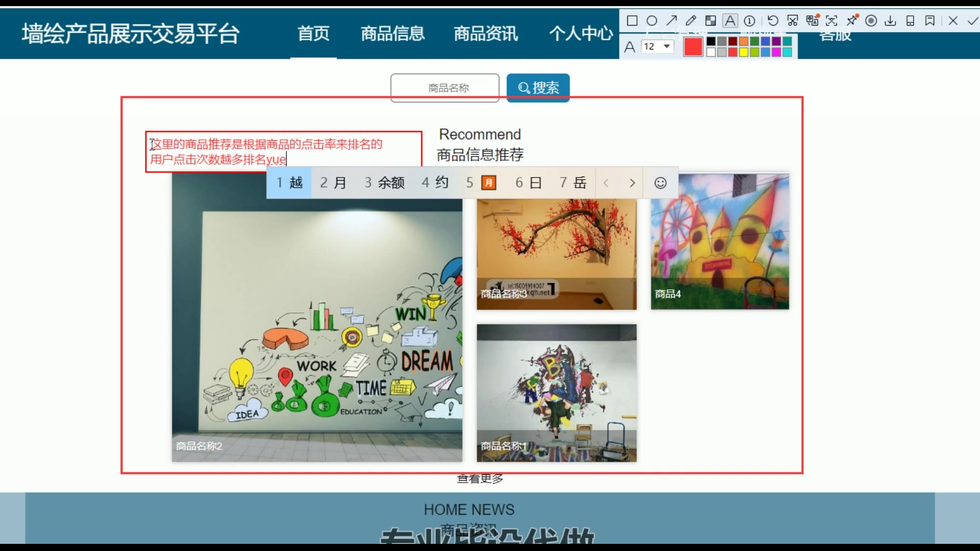Pick the lime green color swatch
This screenshot has height=551, width=980.
point(754,52)
